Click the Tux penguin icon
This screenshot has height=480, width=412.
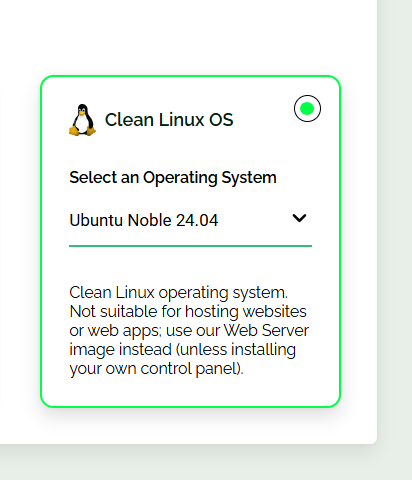click(82, 120)
